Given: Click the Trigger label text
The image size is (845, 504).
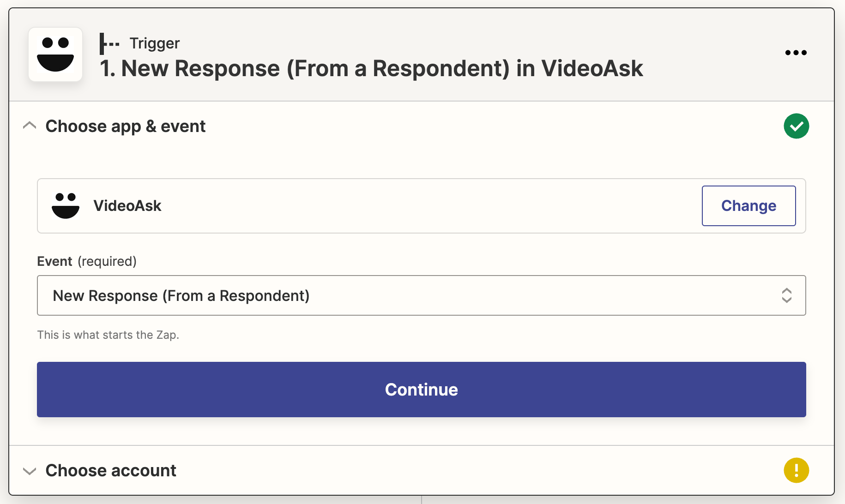Looking at the screenshot, I should point(154,43).
